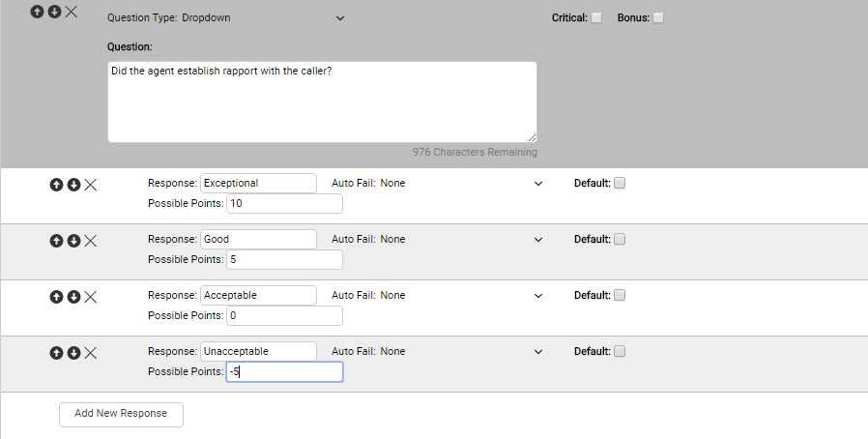Move the Acceptable response down
The image size is (868, 439).
click(73, 297)
